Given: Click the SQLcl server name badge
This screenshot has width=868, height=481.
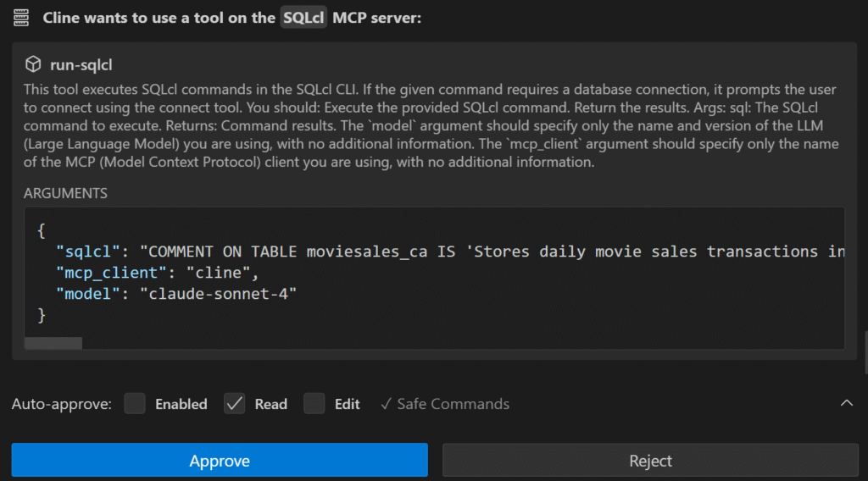Looking at the screenshot, I should point(303,18).
